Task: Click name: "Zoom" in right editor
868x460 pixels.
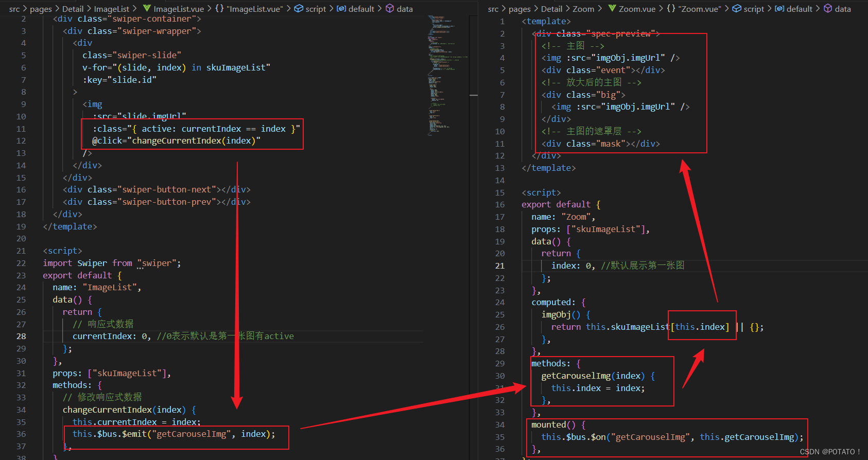Action: tap(563, 217)
